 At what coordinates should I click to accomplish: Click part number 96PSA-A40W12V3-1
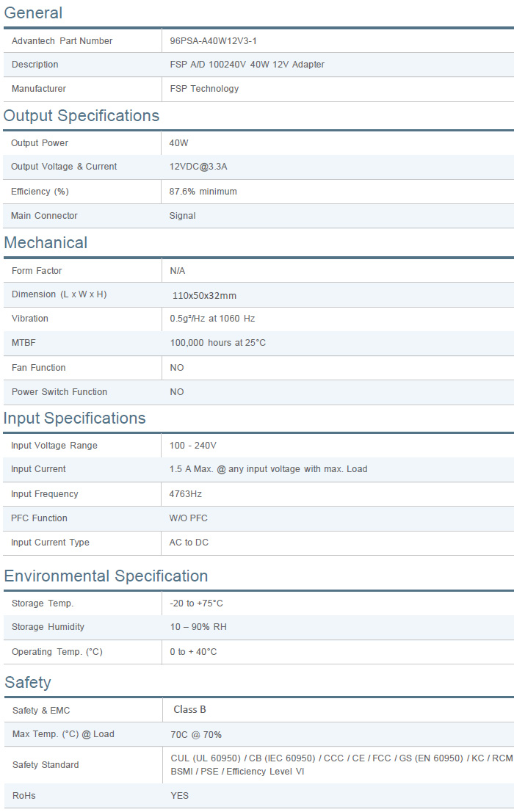point(213,41)
